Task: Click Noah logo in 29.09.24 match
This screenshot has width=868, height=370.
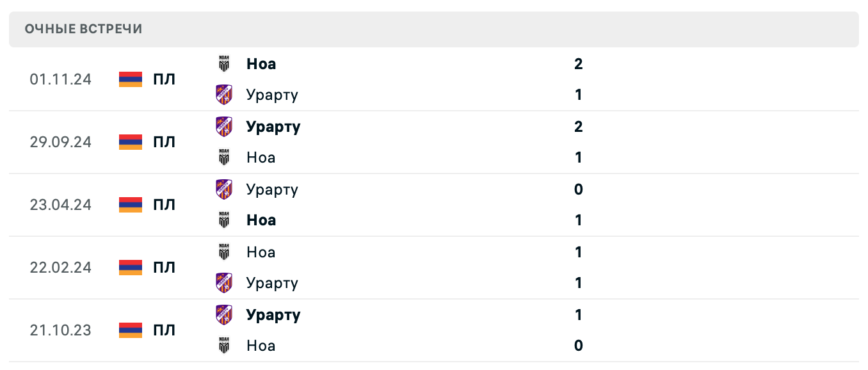Action: click(x=223, y=157)
